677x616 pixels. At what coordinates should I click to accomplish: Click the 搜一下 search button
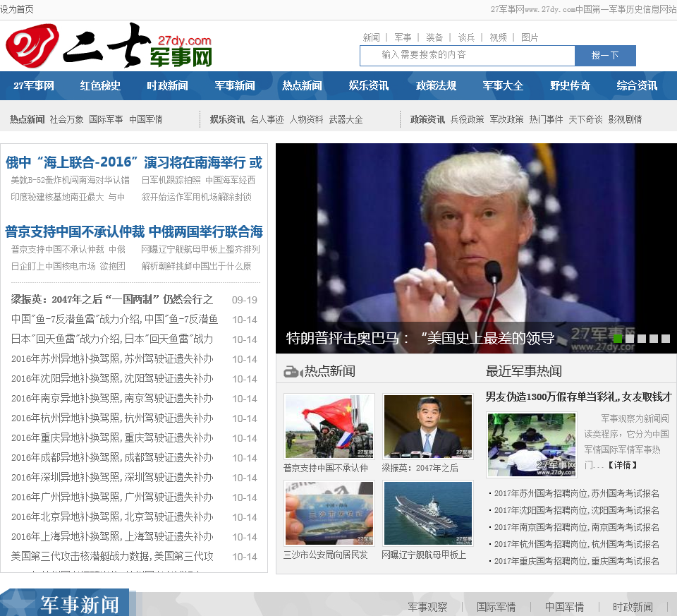pos(605,55)
